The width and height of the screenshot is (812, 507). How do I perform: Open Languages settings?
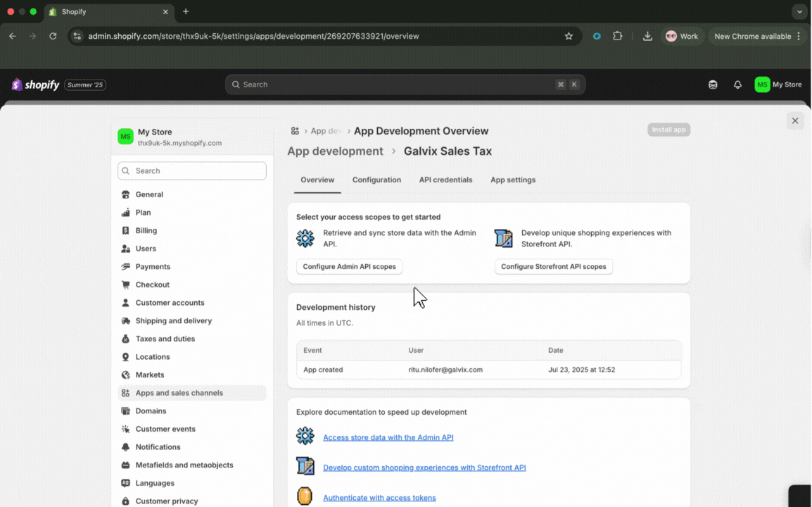[191, 483]
